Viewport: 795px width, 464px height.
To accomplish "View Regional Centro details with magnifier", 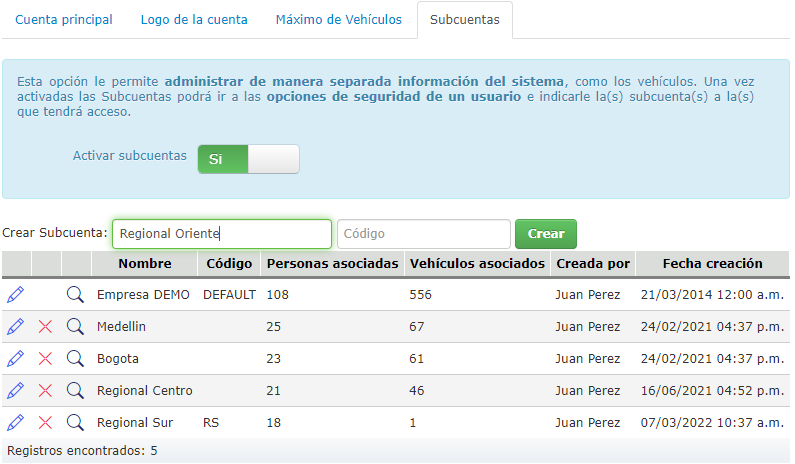I will pyautogui.click(x=75, y=390).
